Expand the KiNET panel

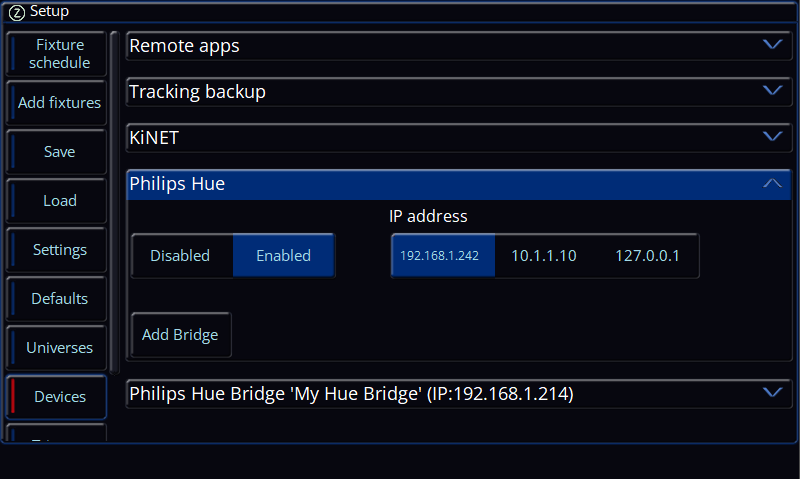point(458,138)
